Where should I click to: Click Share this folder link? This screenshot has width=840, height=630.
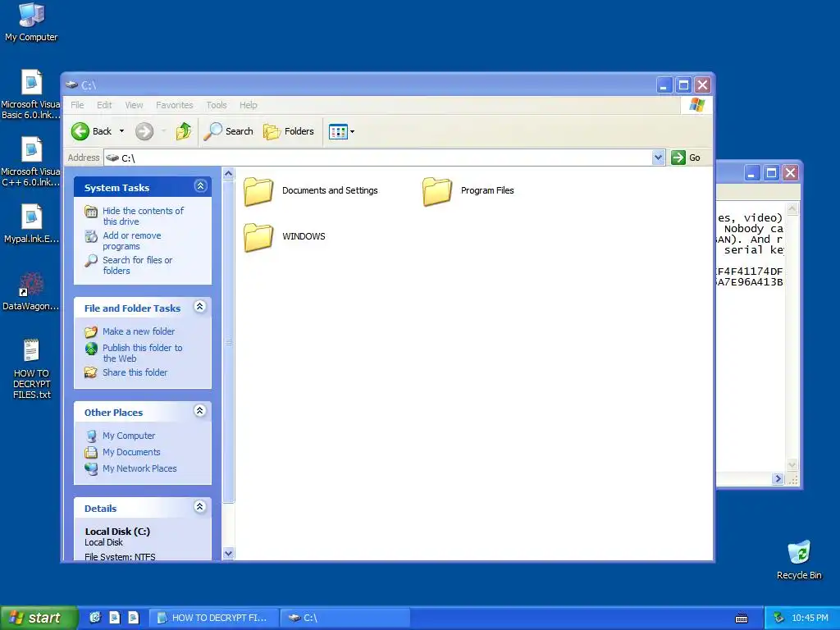point(135,372)
